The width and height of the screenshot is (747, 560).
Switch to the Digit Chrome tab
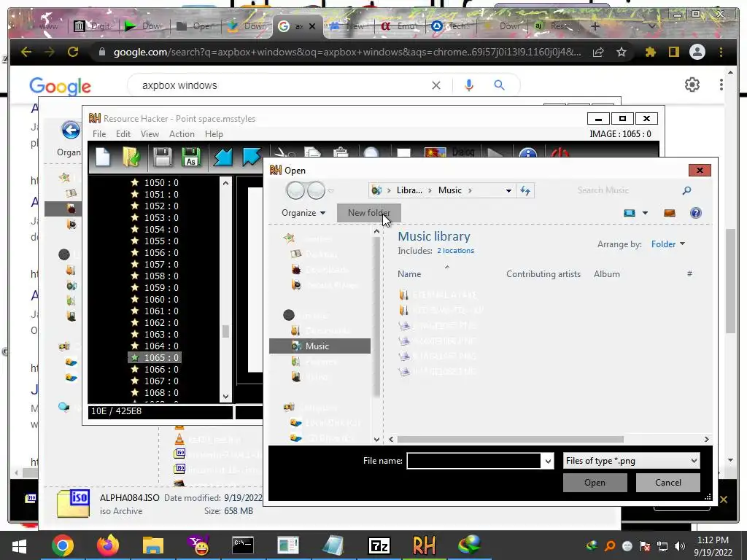pyautogui.click(x=93, y=26)
